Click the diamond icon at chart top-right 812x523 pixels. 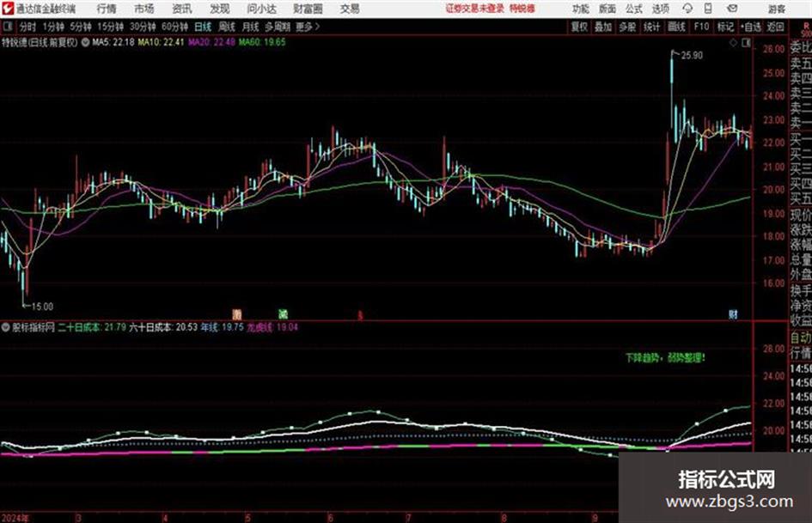(733, 43)
